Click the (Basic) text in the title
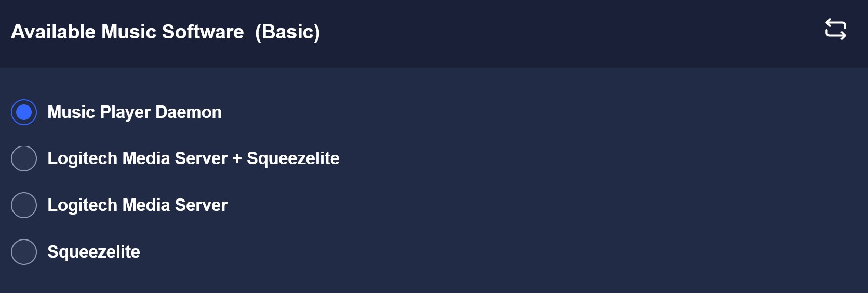 tap(287, 32)
